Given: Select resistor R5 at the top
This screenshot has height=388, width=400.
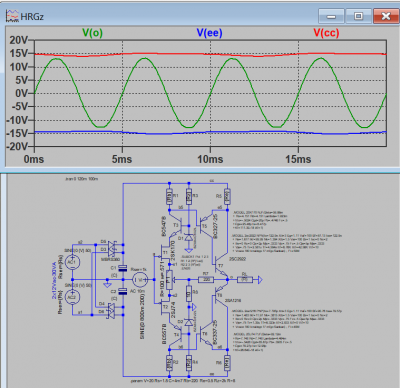Looking at the screenshot, I should pos(227,197).
